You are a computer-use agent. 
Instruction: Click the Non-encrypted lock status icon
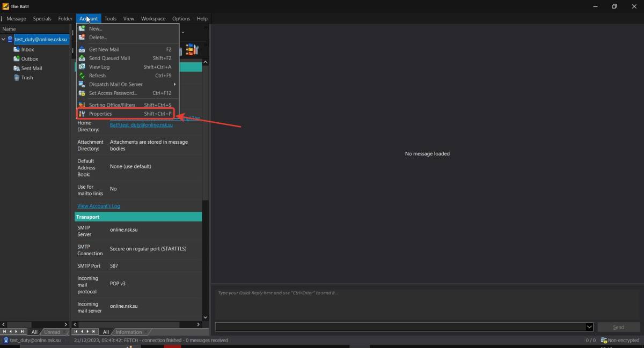604,340
